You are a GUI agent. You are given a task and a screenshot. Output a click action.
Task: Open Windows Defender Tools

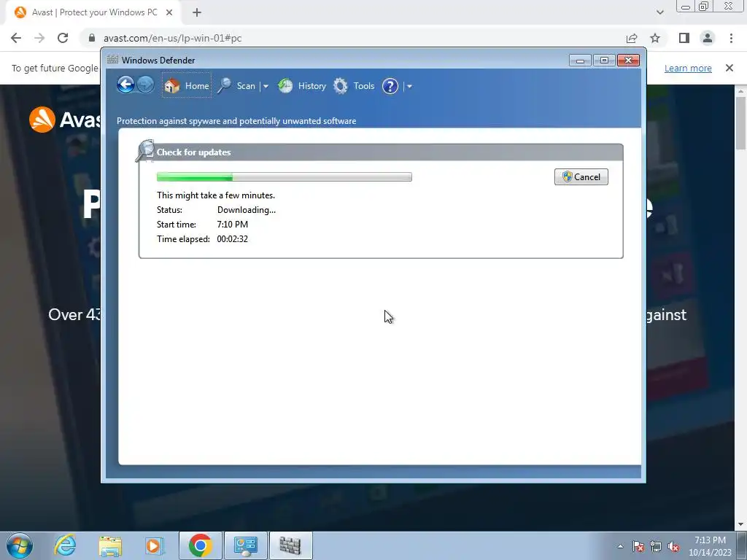coord(354,86)
